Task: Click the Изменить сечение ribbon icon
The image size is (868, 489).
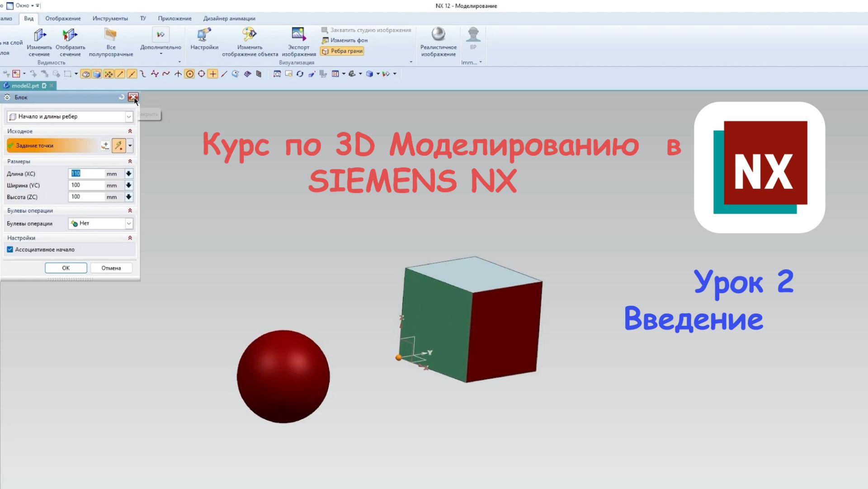Action: tap(39, 35)
